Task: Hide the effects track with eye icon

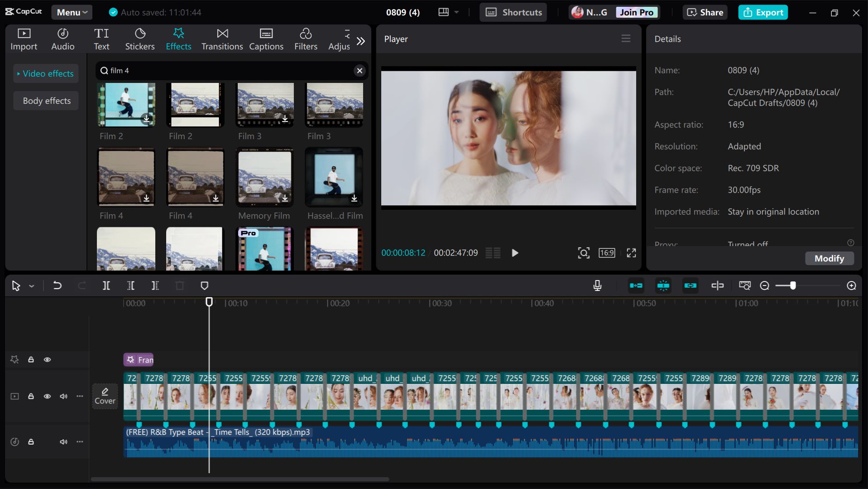Action: [x=47, y=359]
